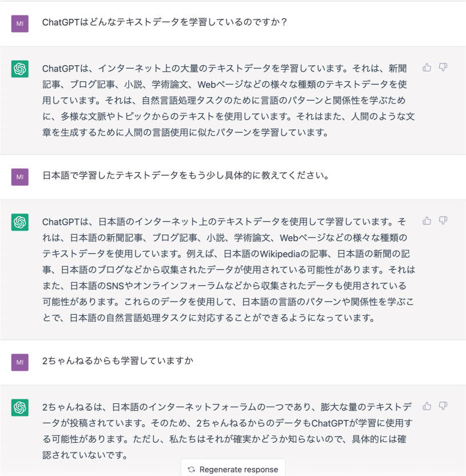Thumbs up the first ChatGPT answer
466x476 pixels.
click(427, 68)
